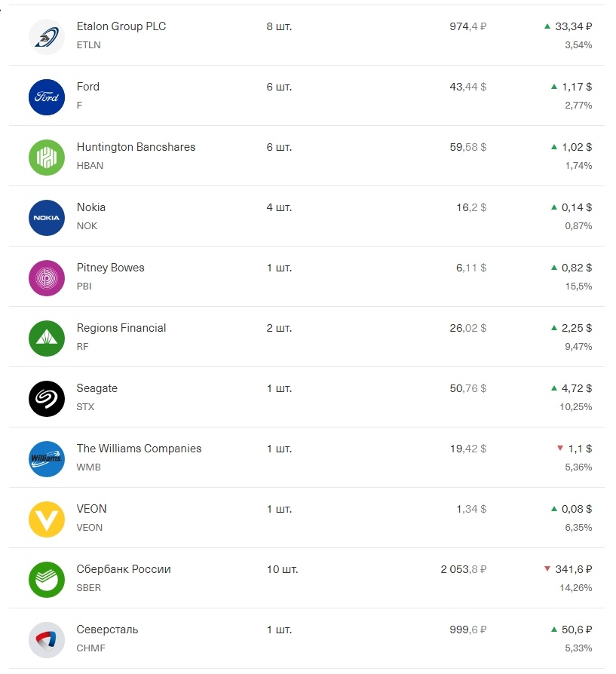
Task: Open Huntington Bancshares stock name
Action: coord(136,148)
